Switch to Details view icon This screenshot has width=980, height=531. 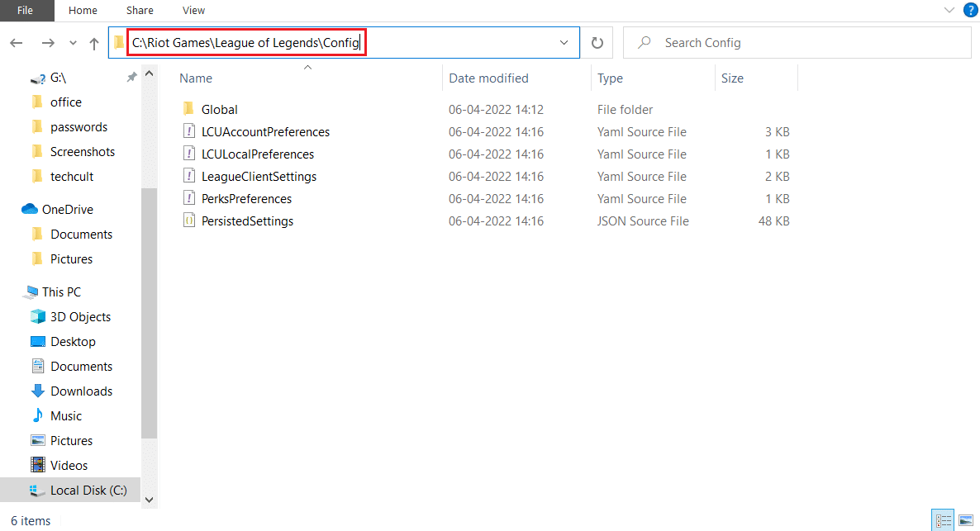pos(943,519)
